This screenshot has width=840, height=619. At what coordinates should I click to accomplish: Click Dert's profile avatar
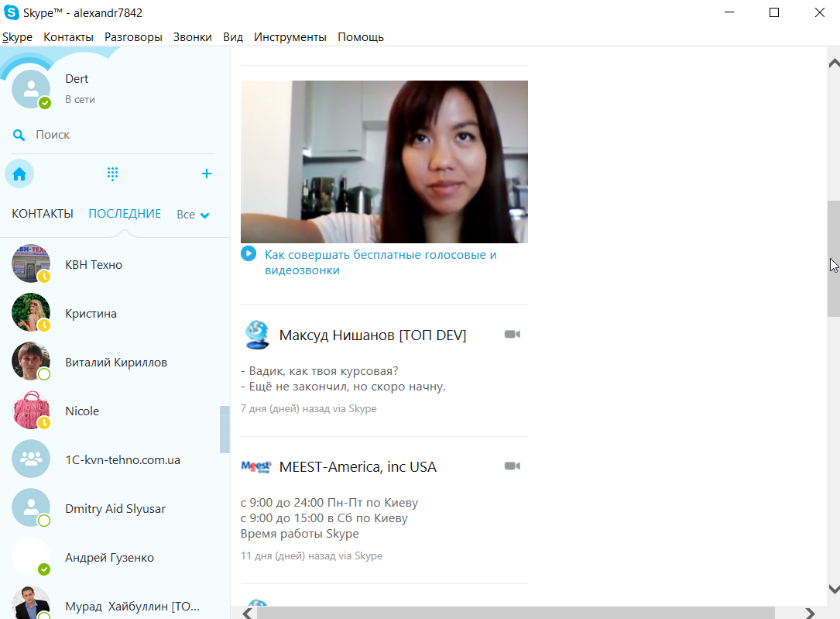(31, 89)
